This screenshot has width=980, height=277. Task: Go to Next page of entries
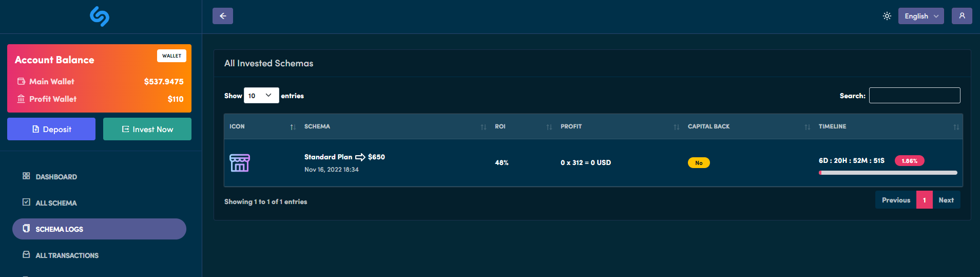click(x=946, y=200)
